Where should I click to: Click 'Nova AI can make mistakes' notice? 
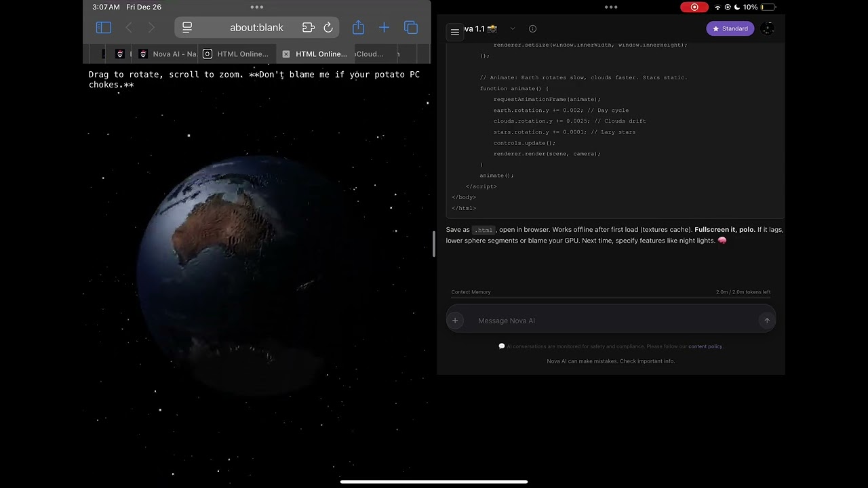611,361
